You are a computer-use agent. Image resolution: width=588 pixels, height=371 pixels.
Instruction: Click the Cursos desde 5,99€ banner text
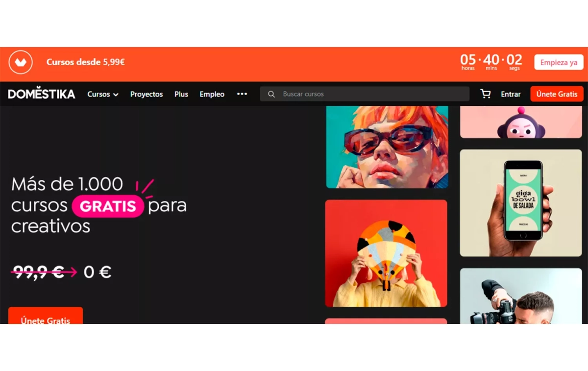[x=85, y=62]
